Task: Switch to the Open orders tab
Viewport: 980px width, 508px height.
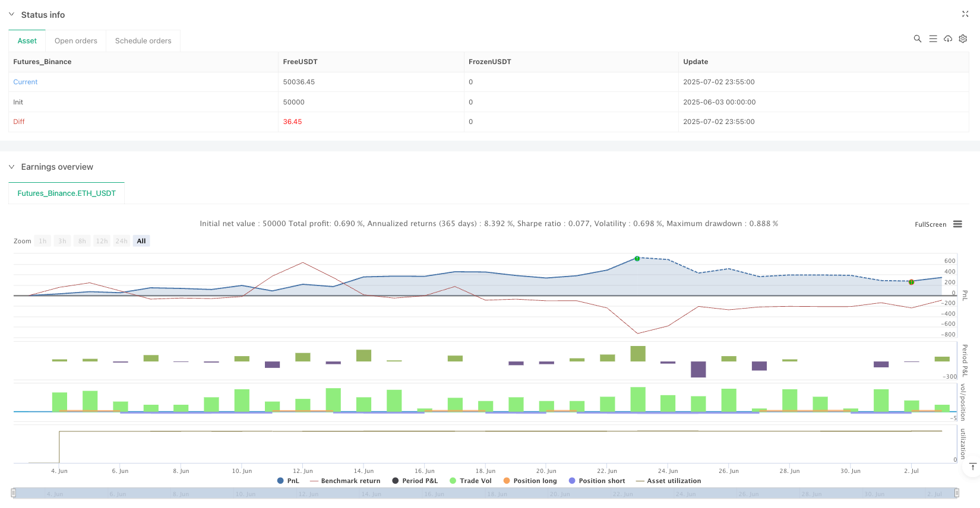Action: (76, 41)
